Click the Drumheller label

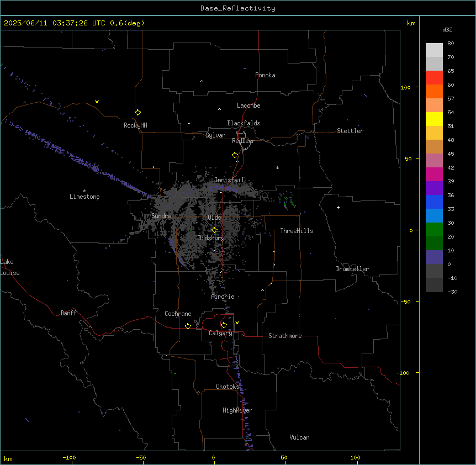pos(352,269)
